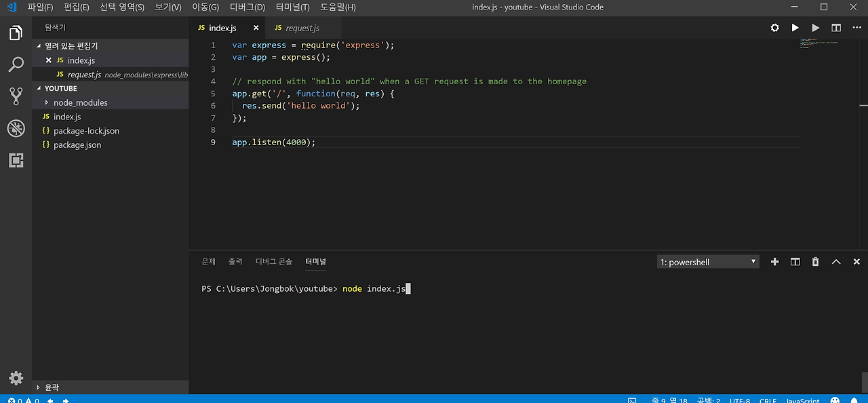This screenshot has width=868, height=403.
Task: Click errors and warnings count in status bar
Action: [23, 400]
